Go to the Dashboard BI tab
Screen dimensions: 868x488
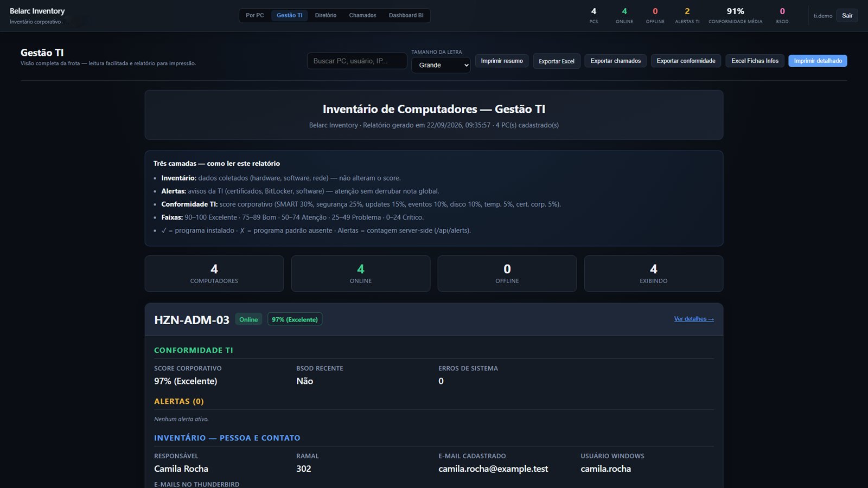click(406, 15)
